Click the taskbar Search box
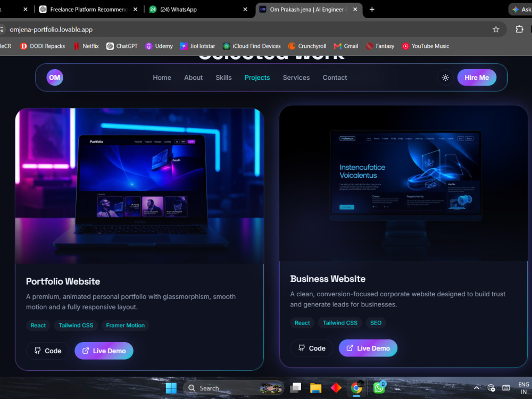532x399 pixels. click(x=233, y=388)
